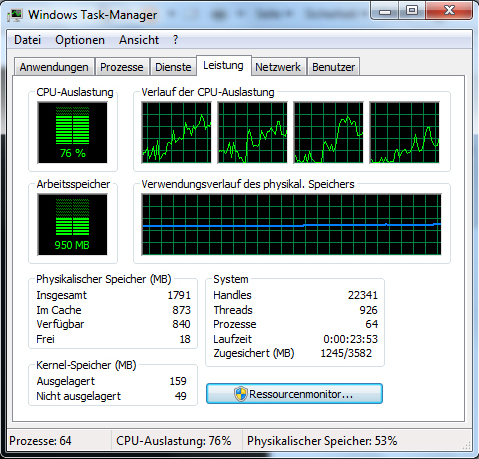Viewport: 479px width, 459px height.
Task: Click the Laufzeit row label
Action: (x=232, y=339)
